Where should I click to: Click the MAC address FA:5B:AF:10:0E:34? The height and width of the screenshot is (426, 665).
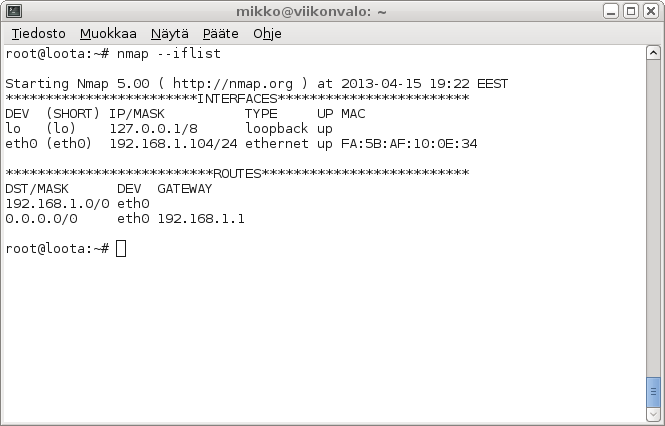point(409,144)
